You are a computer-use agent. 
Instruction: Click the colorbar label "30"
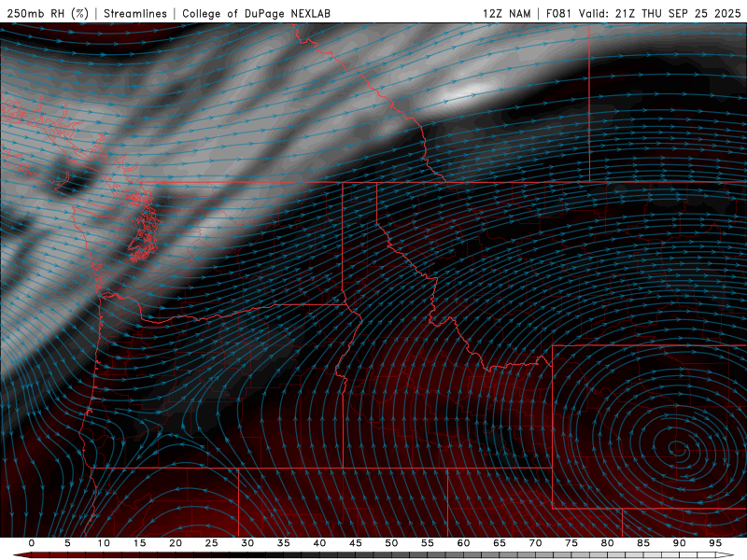[247, 543]
